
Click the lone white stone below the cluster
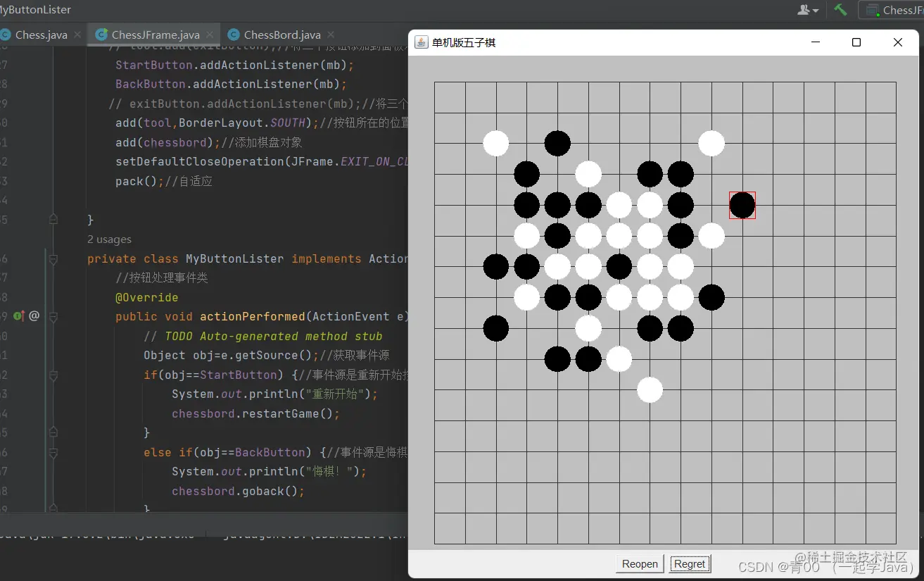point(650,389)
